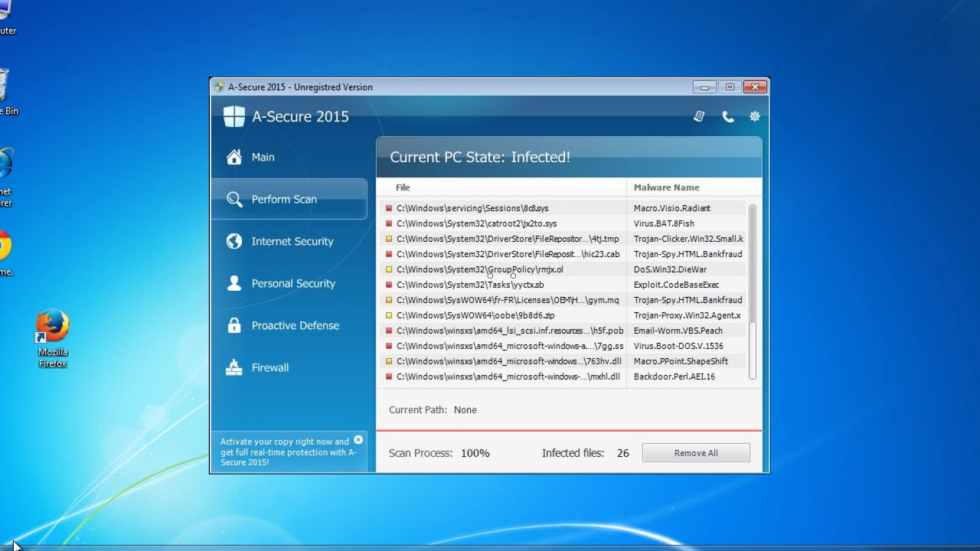Open the Main section
The image size is (980, 551).
[289, 157]
